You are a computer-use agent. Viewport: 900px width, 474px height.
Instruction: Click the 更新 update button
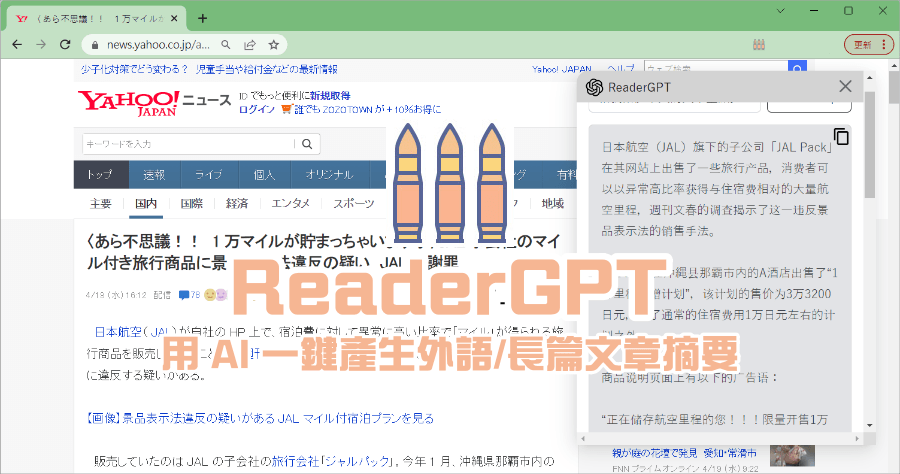(862, 44)
